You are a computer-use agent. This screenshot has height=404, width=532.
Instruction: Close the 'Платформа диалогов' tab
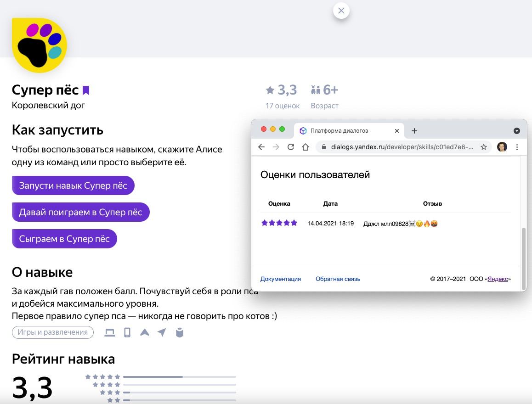pyautogui.click(x=397, y=131)
